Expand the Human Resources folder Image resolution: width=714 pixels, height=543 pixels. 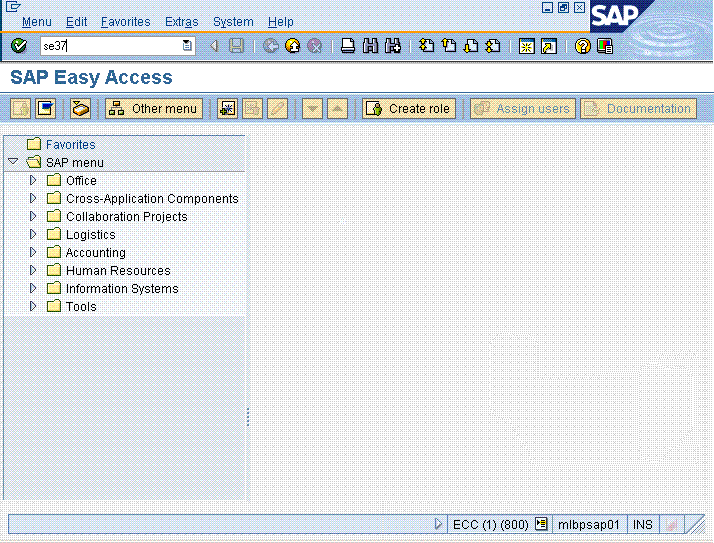tap(33, 270)
